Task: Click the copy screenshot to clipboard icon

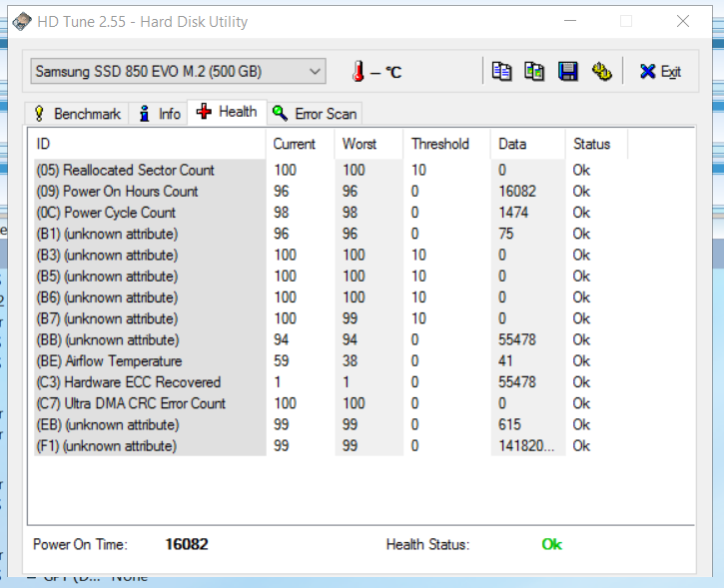Action: (x=534, y=72)
